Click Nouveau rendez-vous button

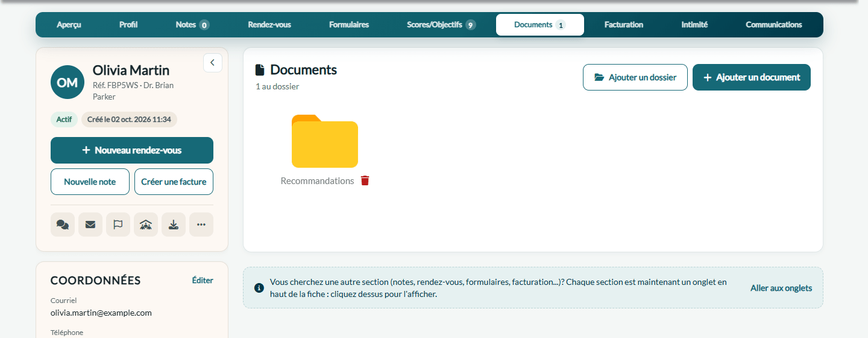coord(132,150)
